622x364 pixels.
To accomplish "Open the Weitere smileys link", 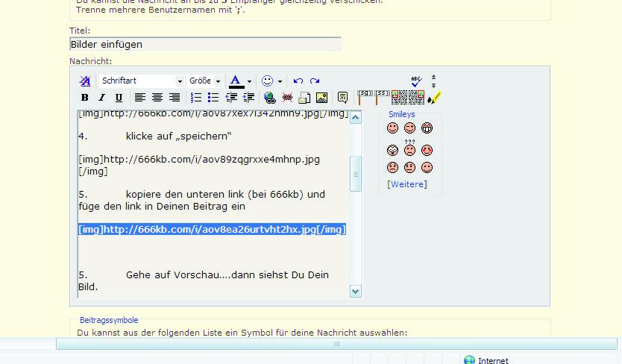I will tap(407, 184).
